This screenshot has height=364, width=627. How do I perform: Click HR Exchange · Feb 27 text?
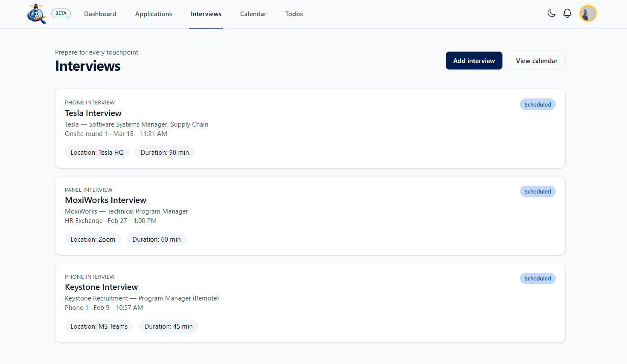point(110,221)
